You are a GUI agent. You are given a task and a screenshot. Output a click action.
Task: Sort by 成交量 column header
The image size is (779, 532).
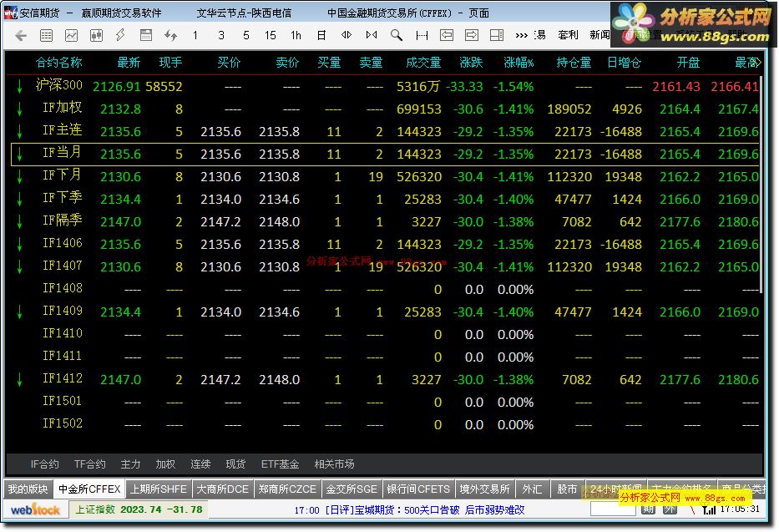[423, 63]
